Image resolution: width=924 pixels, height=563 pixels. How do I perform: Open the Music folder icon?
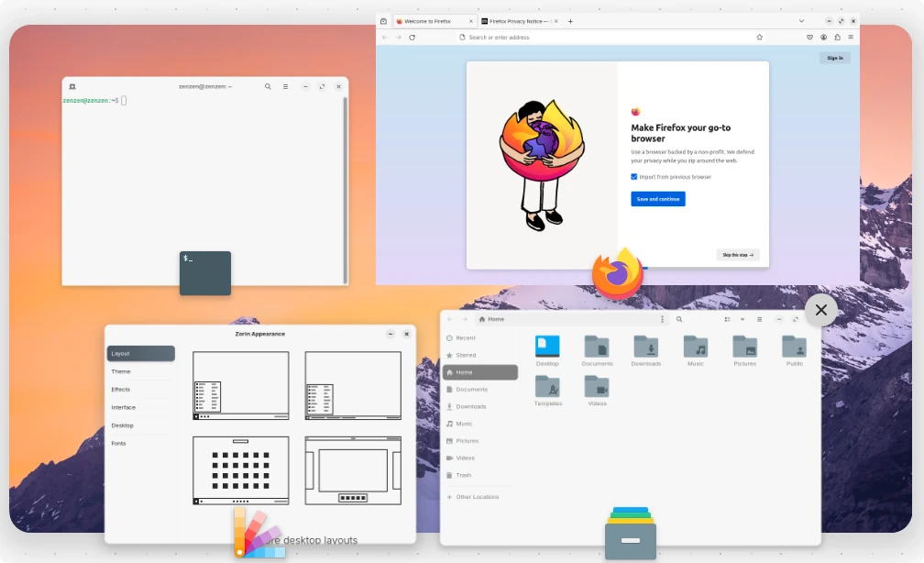click(696, 347)
